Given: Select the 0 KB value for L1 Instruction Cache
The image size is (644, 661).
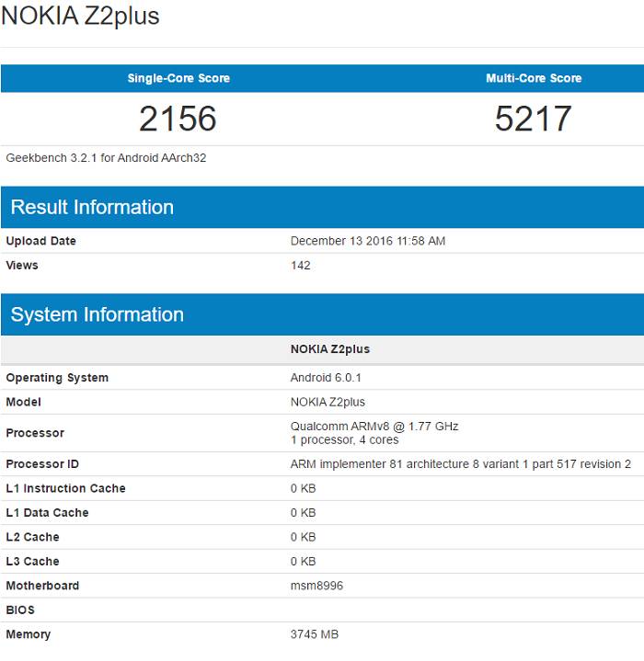Looking at the screenshot, I should (303, 488).
